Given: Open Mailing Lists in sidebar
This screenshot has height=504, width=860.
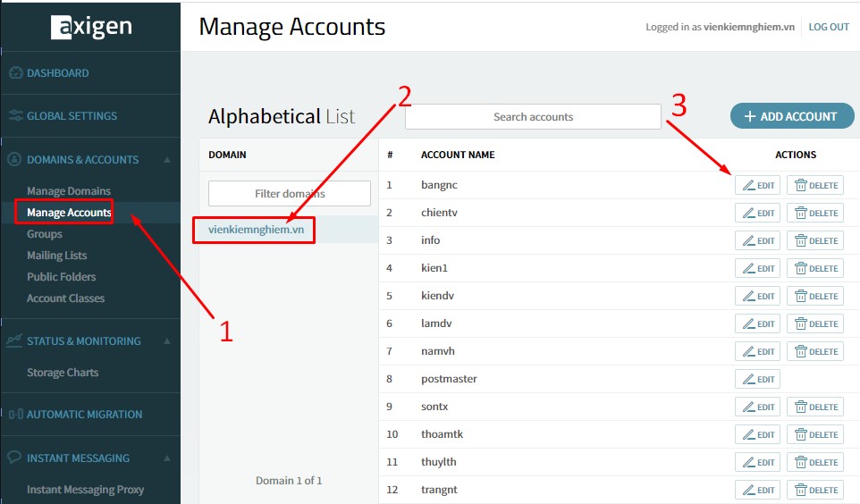Looking at the screenshot, I should click(x=57, y=255).
